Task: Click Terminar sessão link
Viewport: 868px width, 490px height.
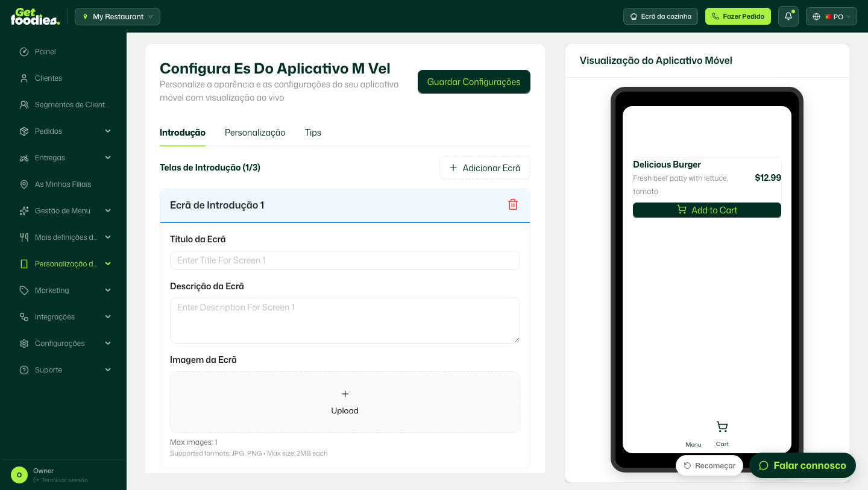Action: click(60, 480)
